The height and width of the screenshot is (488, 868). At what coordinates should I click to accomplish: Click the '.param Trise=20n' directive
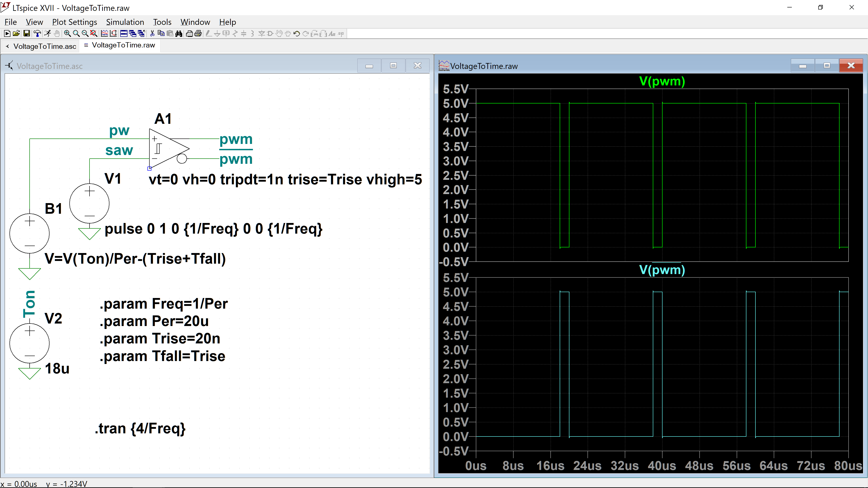[160, 338]
